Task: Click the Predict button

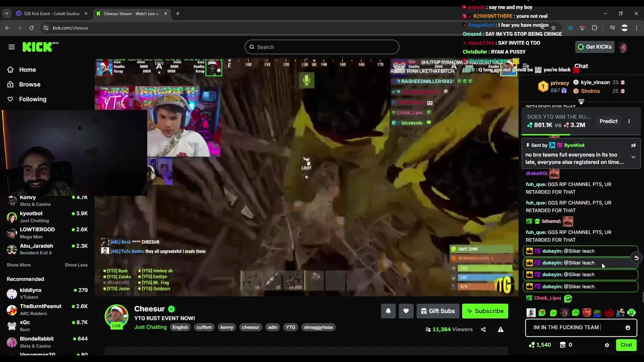Action: (x=608, y=121)
